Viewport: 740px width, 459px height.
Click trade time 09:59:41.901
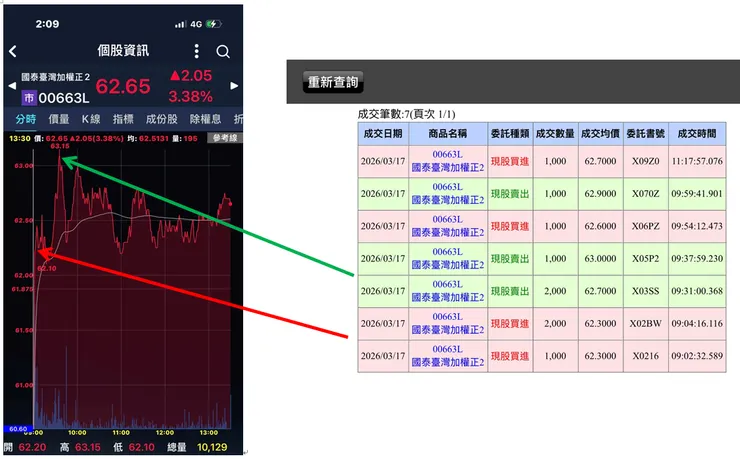pos(697,194)
